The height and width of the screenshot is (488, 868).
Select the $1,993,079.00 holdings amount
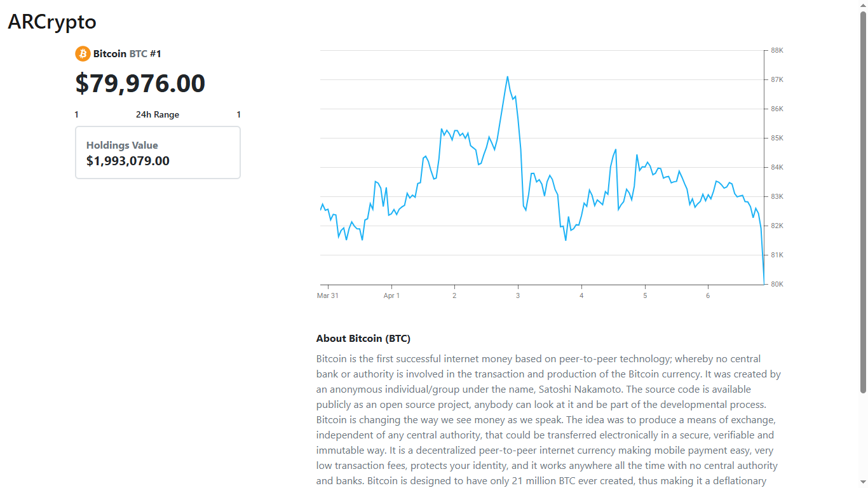point(128,161)
